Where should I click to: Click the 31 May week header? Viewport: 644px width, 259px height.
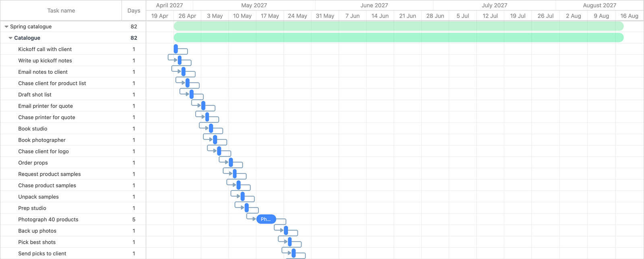click(325, 16)
